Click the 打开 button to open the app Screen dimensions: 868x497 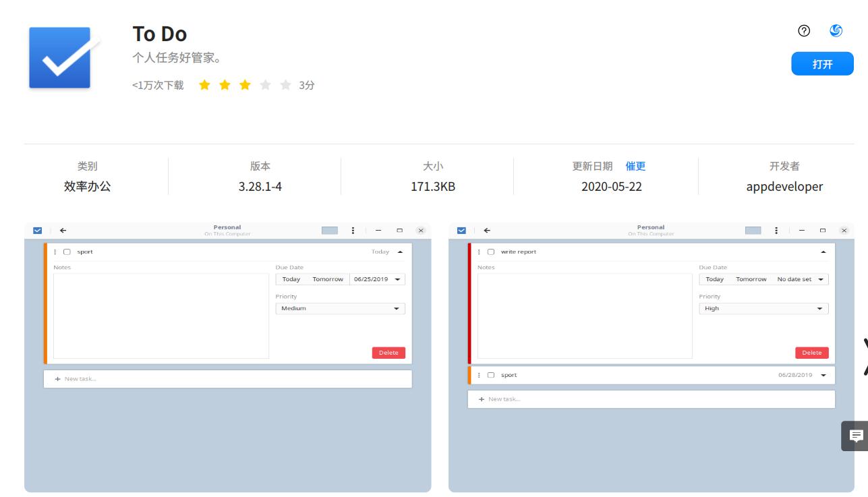pyautogui.click(x=822, y=63)
